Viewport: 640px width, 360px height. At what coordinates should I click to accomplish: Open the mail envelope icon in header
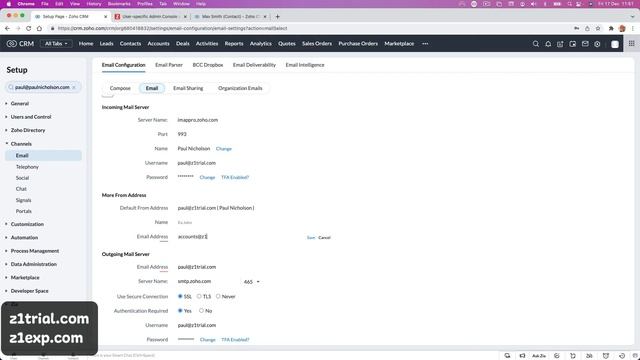pyautogui.click(x=585, y=44)
